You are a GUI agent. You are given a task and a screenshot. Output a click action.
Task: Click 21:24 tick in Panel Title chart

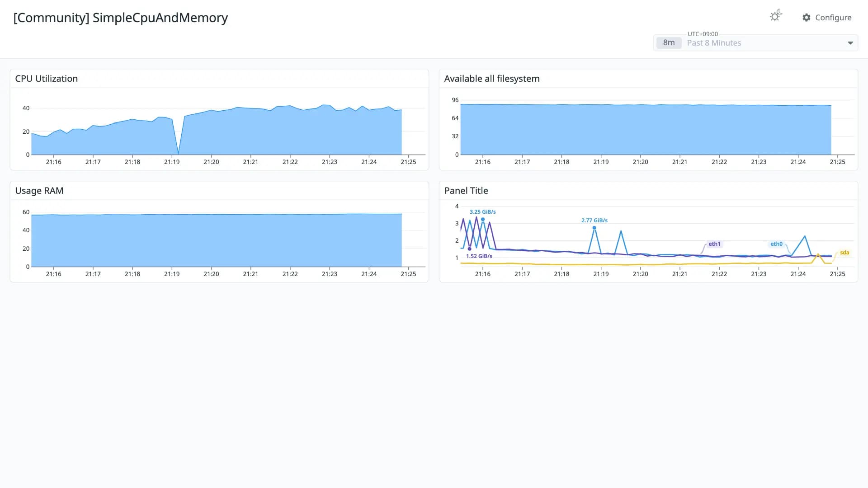coord(798,274)
